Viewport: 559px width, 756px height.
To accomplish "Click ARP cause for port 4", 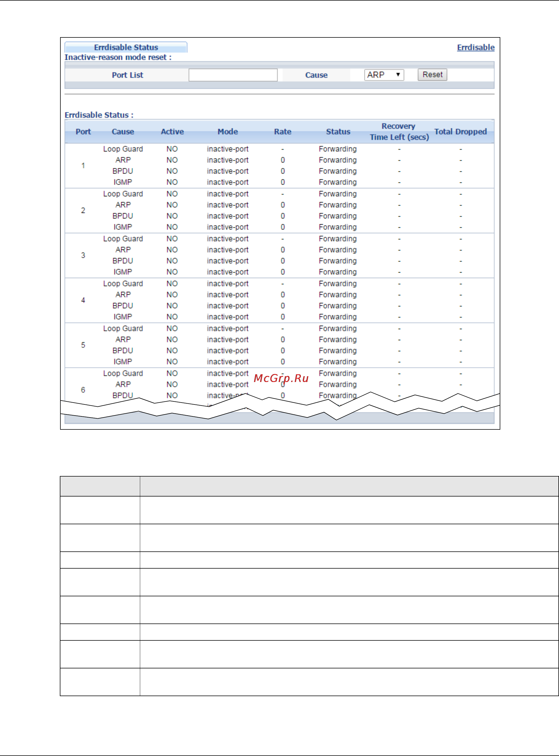I will pos(123,295).
